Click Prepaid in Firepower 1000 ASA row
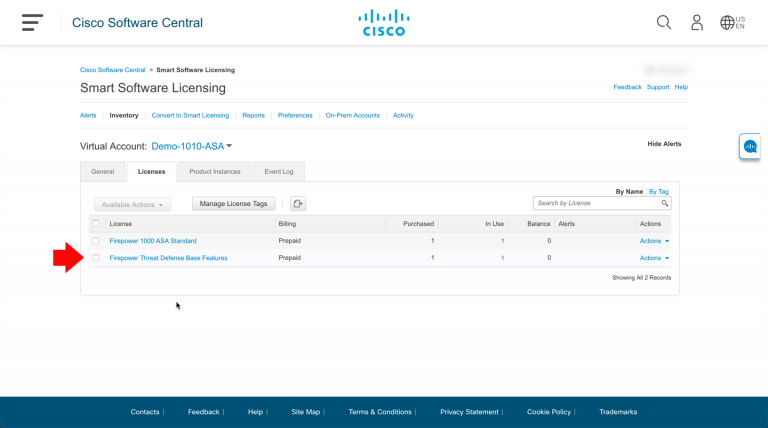The height and width of the screenshot is (428, 768). tap(289, 240)
